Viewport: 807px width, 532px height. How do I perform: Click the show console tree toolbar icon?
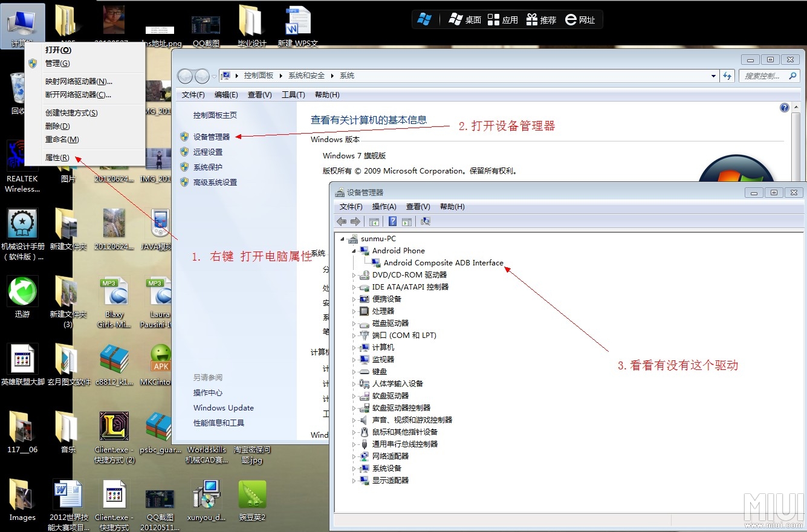click(x=374, y=221)
